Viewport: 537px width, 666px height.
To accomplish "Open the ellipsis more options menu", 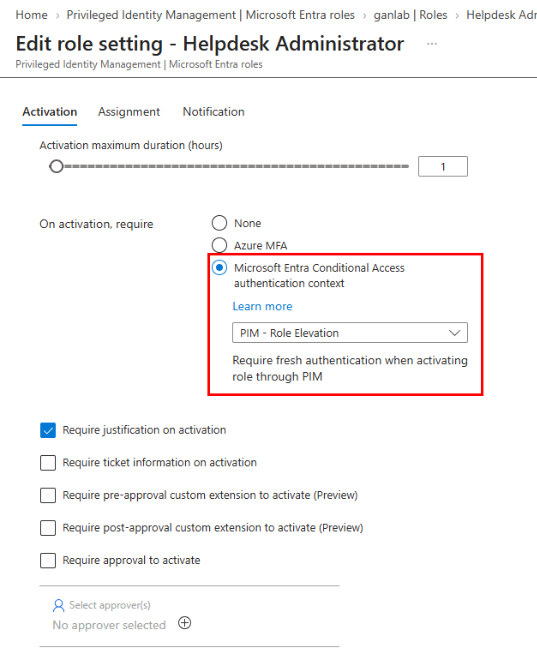I will (432, 44).
